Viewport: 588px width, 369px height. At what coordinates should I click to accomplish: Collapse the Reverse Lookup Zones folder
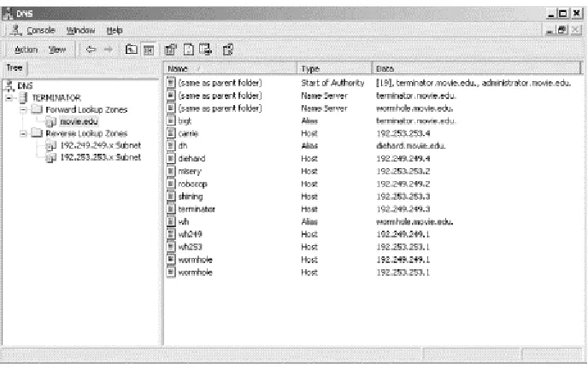coord(23,133)
